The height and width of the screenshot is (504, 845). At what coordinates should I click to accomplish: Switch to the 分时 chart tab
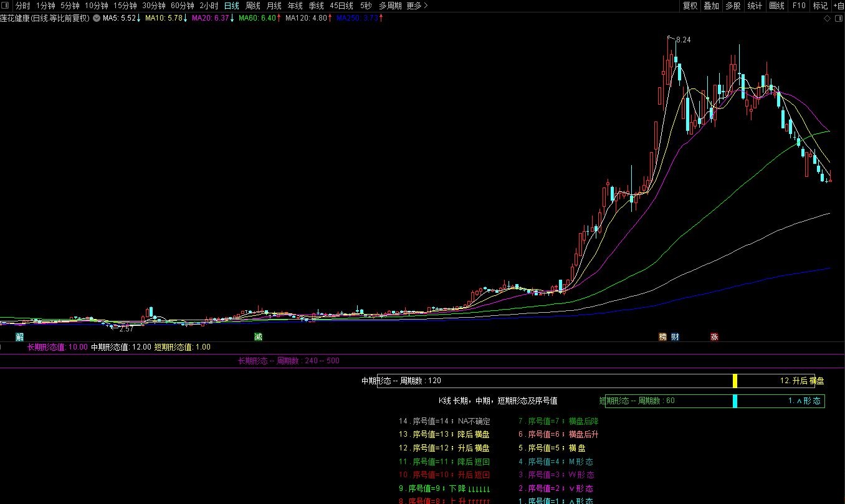[x=22, y=6]
